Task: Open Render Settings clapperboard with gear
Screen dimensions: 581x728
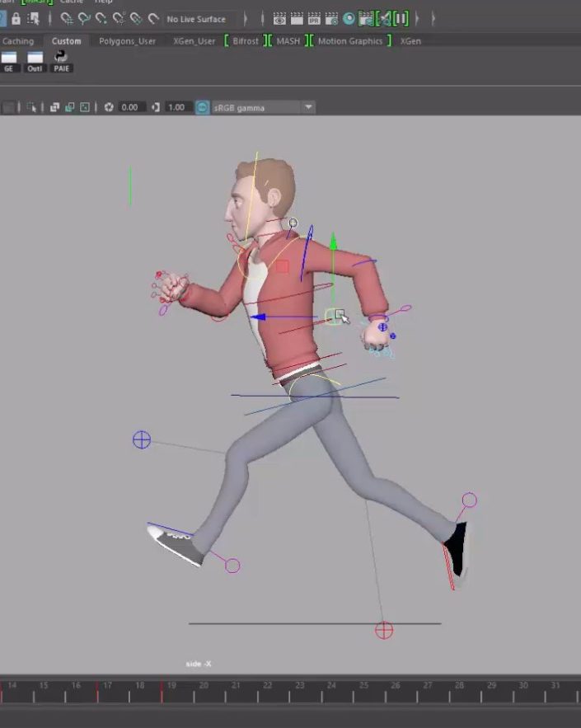Action: pyautogui.click(x=331, y=19)
